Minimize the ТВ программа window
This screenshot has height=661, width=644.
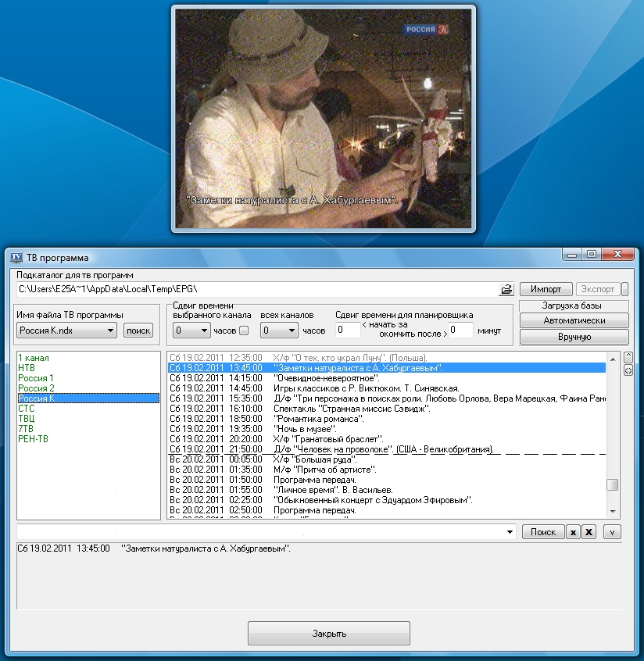[572, 254]
